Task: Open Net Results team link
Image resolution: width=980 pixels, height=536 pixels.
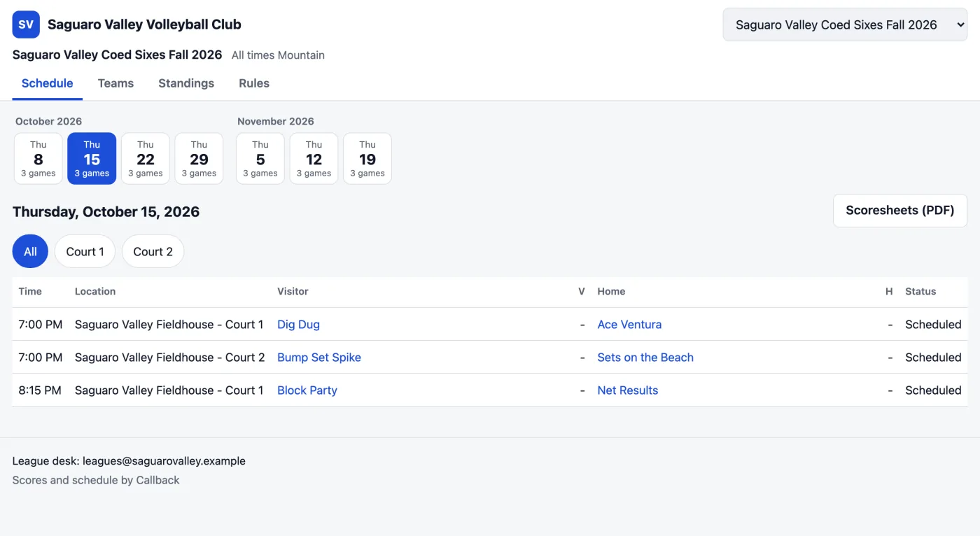Action: click(628, 390)
